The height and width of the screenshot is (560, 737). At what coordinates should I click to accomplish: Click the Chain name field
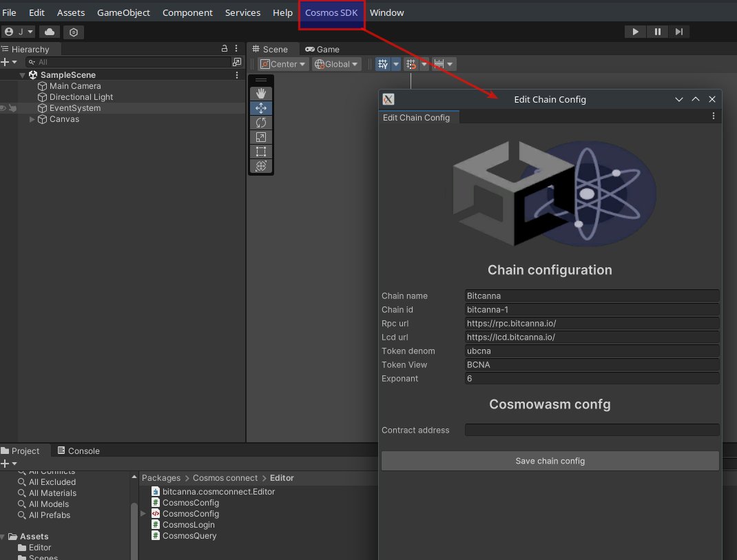(x=592, y=295)
